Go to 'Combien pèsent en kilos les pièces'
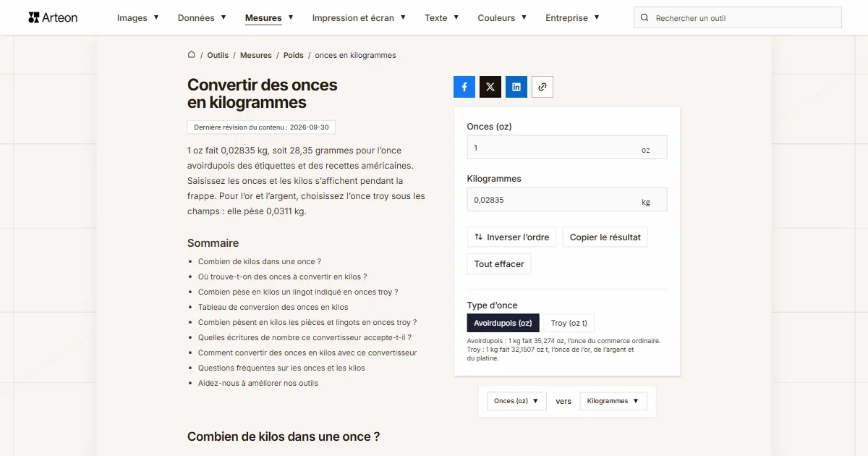This screenshot has width=868, height=456. [307, 322]
